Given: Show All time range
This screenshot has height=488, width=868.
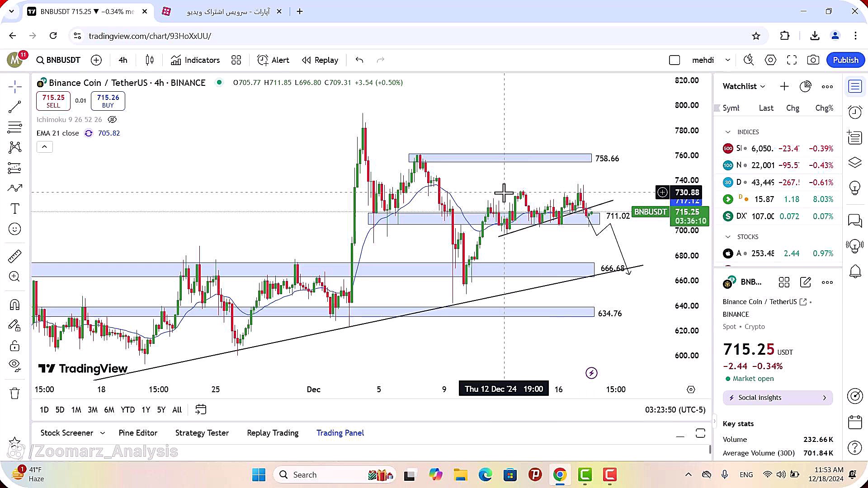Looking at the screenshot, I should pyautogui.click(x=177, y=410).
